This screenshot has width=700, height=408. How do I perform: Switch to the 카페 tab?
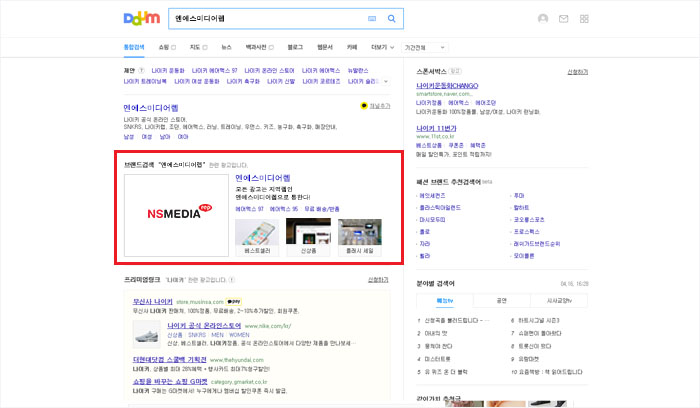[352, 47]
